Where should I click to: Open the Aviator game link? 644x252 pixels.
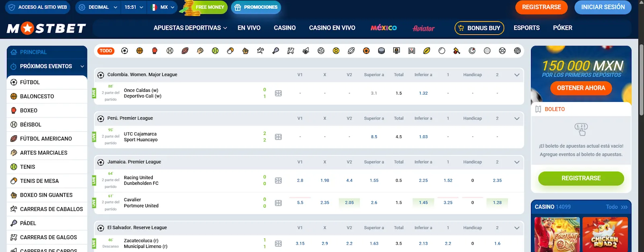(x=423, y=28)
